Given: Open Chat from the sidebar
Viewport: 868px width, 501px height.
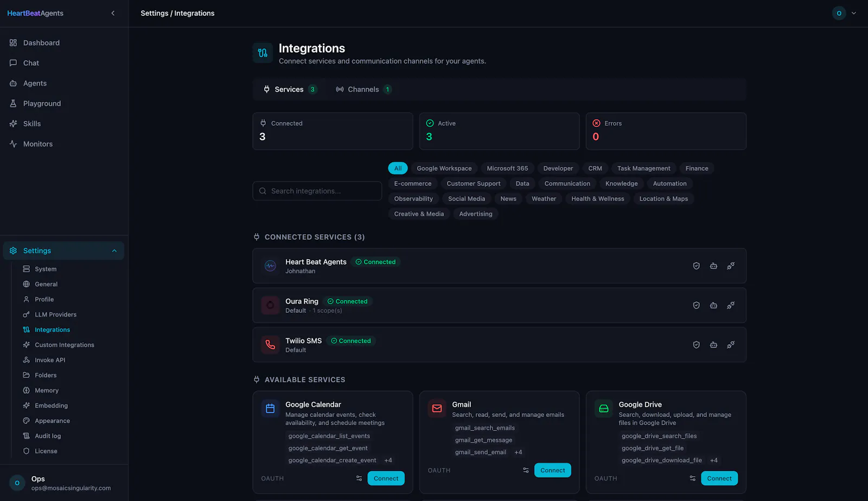Looking at the screenshot, I should point(64,63).
